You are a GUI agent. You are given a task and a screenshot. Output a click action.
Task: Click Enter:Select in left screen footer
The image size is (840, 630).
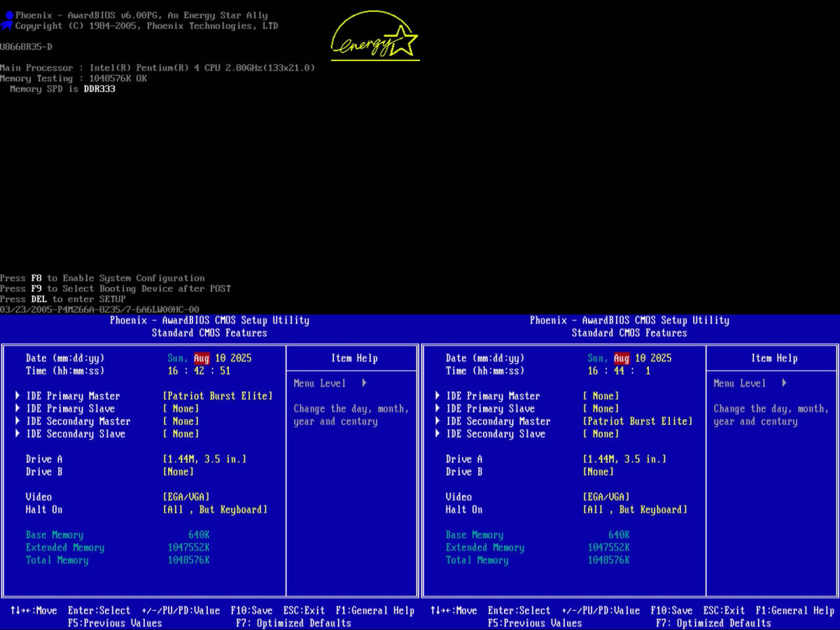click(99, 610)
